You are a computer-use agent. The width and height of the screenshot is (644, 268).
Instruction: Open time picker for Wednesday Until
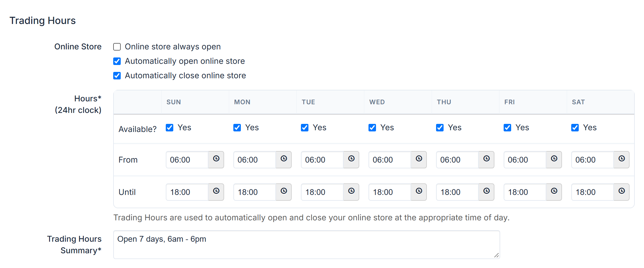(x=419, y=192)
